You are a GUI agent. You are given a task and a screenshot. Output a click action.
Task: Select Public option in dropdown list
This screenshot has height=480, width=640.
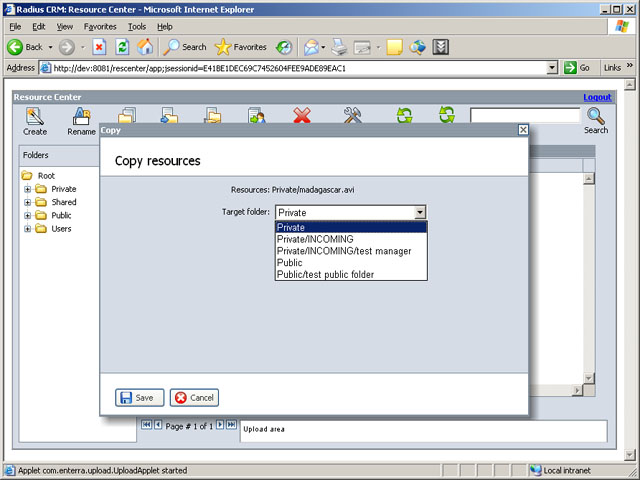351,262
